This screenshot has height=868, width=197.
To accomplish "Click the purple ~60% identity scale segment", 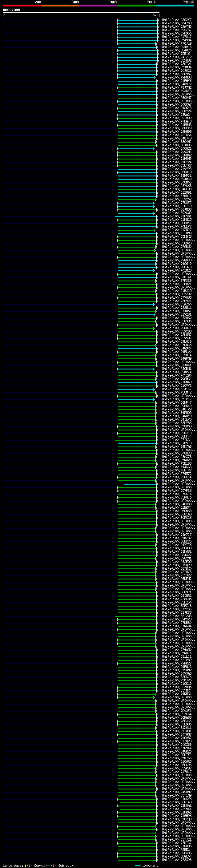I will click(99, 6).
